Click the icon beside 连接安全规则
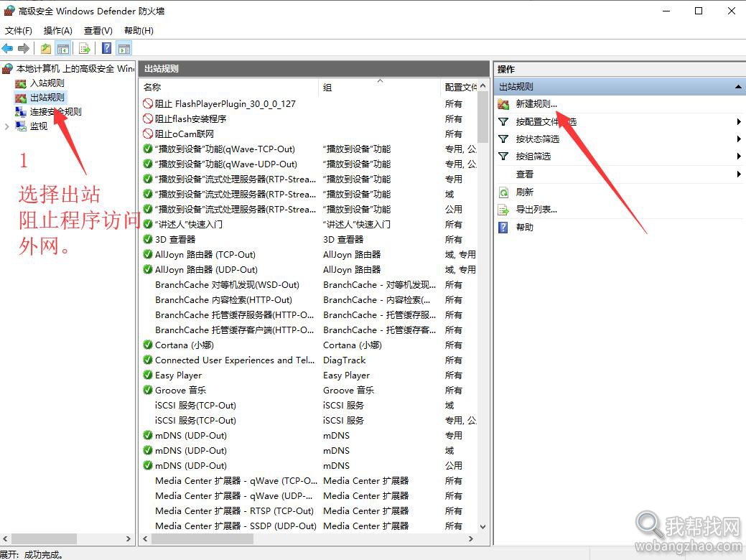 point(20,112)
